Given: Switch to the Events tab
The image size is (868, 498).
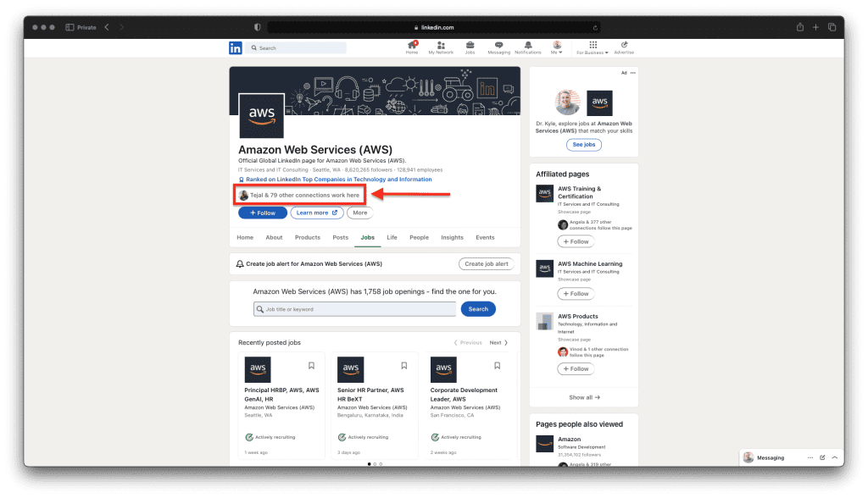Looking at the screenshot, I should [x=485, y=237].
